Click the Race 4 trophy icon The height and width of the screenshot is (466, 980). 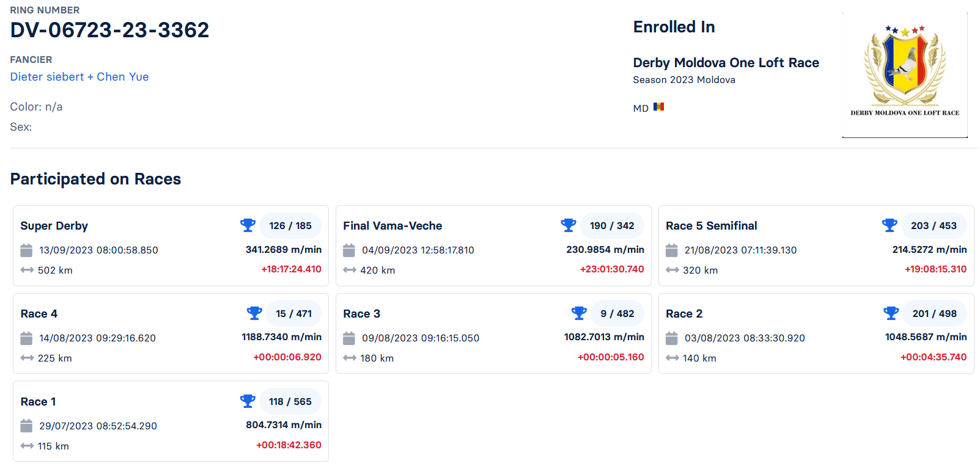[x=254, y=313]
